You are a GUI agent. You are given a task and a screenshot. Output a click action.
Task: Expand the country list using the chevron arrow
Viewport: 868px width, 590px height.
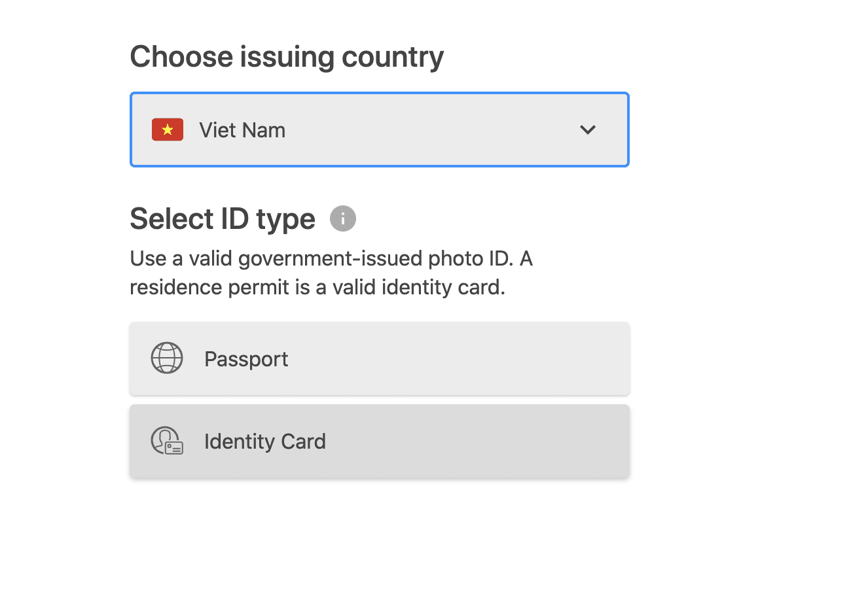pyautogui.click(x=588, y=130)
